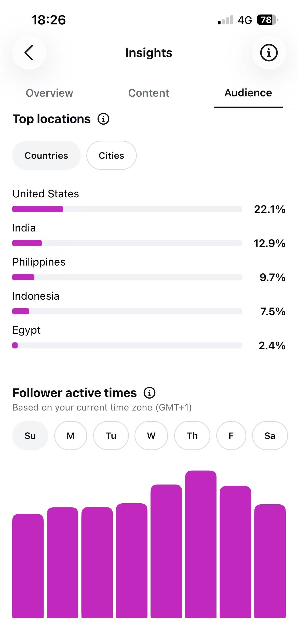Switch to the Content tab
298x644 pixels.
click(x=149, y=93)
